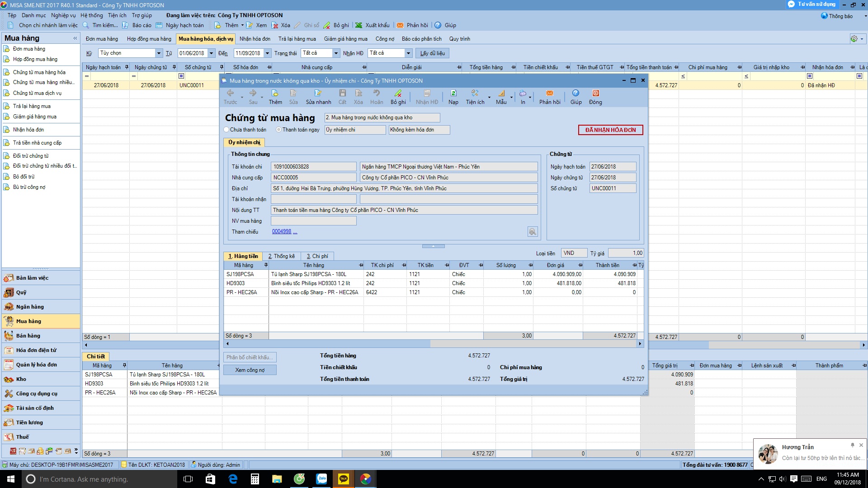Open the Tài sản cố định module
Screen dimensions: 868x488
tap(41, 408)
